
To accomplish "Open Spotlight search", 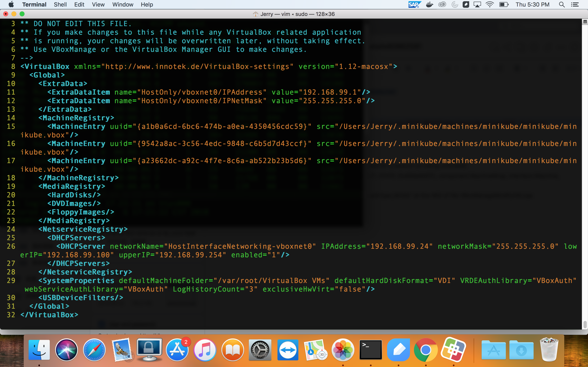I will pos(562,4).
